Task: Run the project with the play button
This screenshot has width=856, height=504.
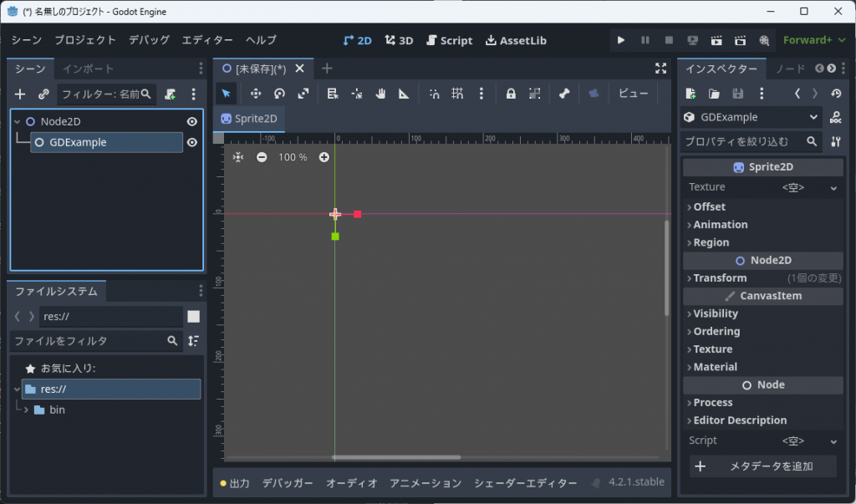Action: 621,40
